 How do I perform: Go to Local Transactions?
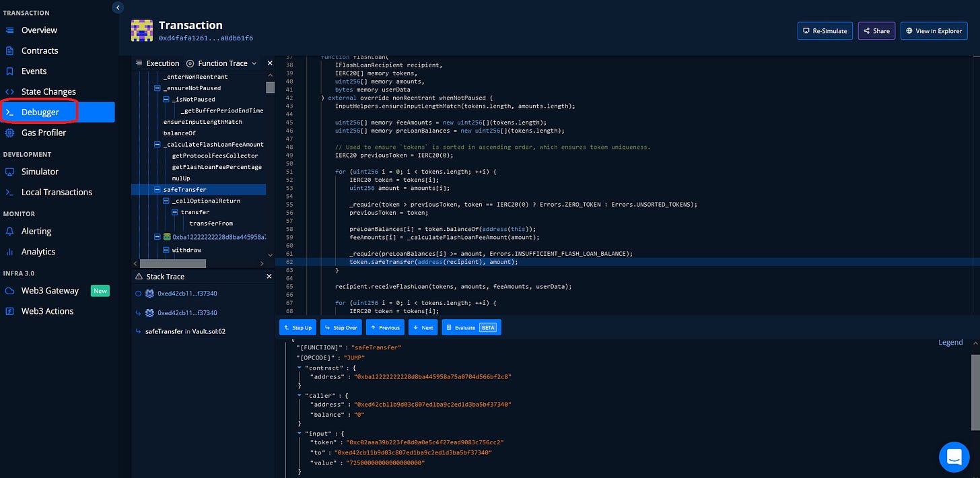[57, 192]
